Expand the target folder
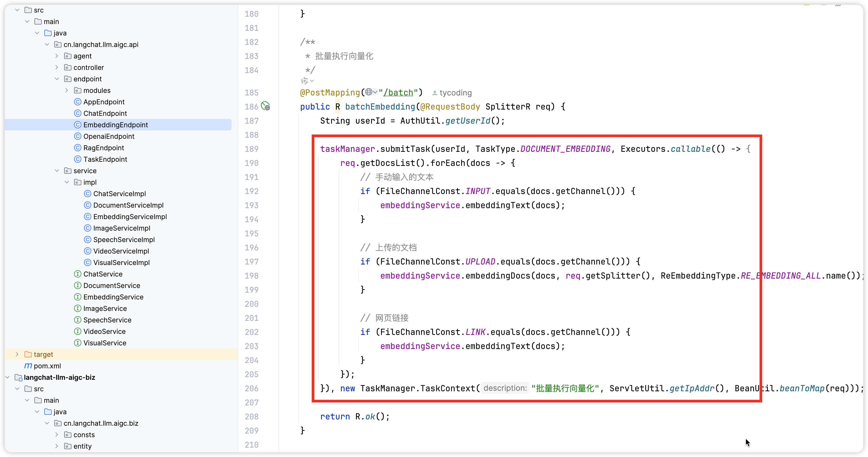 coord(17,354)
